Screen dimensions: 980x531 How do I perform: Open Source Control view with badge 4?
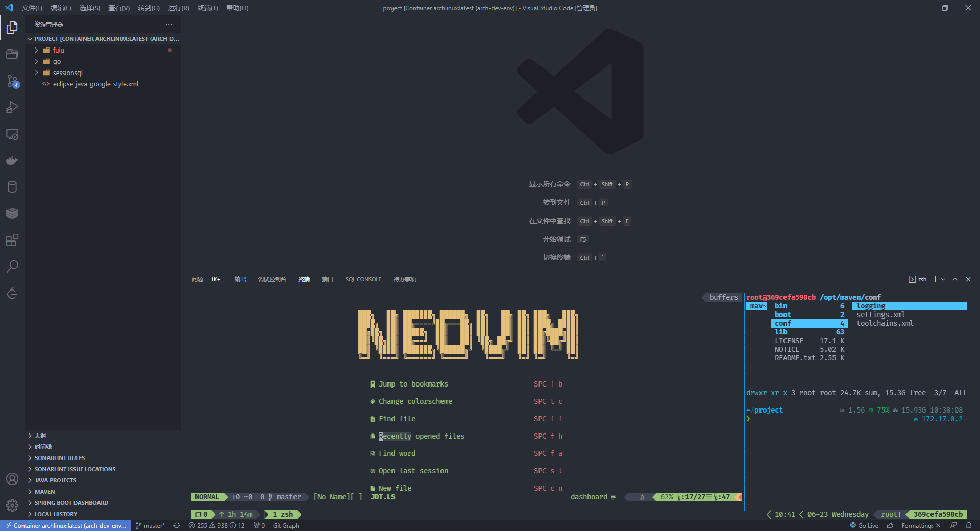click(x=12, y=81)
